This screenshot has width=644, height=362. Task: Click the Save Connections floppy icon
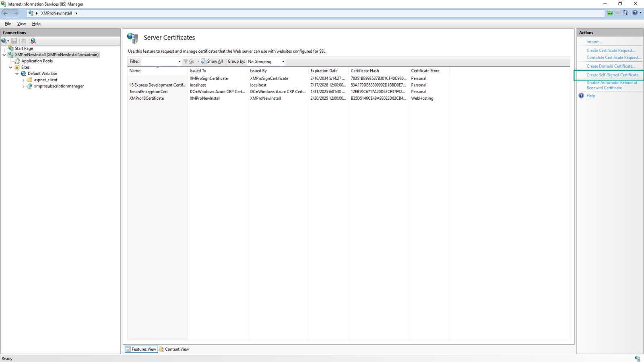(14, 41)
